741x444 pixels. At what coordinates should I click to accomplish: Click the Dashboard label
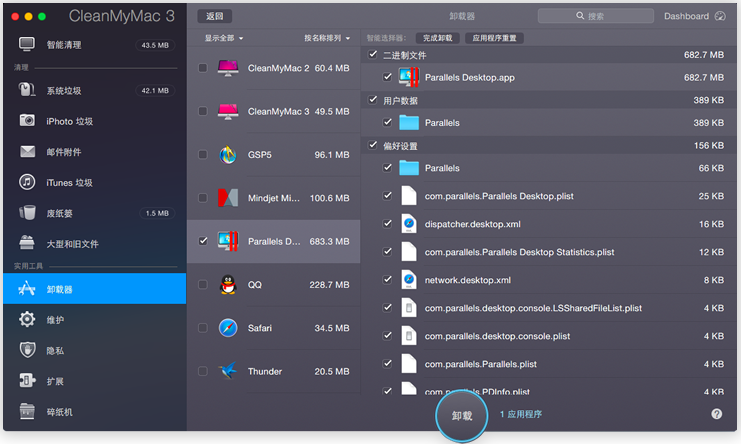tap(686, 16)
